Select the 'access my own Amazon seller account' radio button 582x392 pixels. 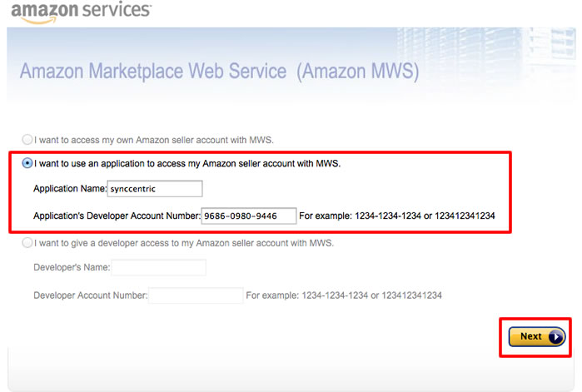click(x=27, y=140)
